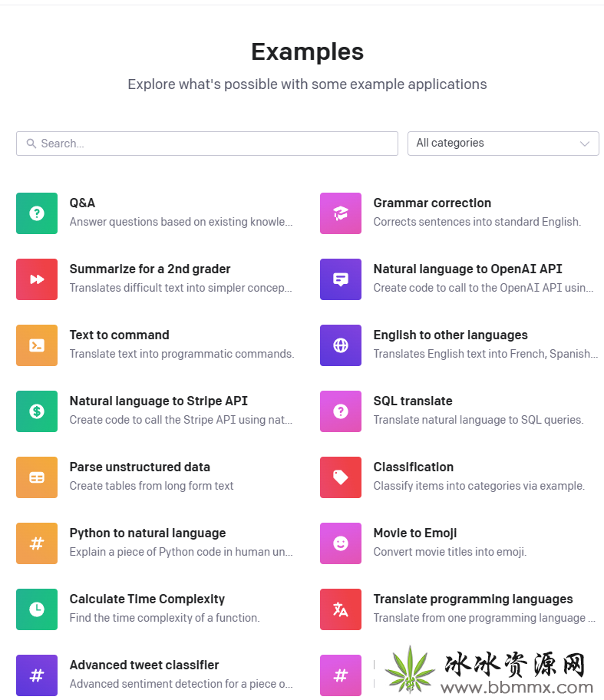Open the SQL translate example title

413,401
